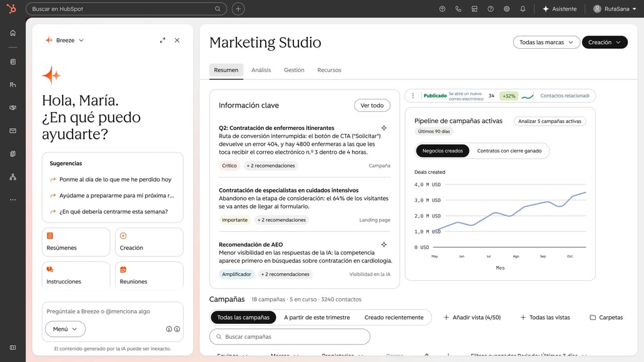Click the Últimos 90 días chip

click(x=434, y=131)
